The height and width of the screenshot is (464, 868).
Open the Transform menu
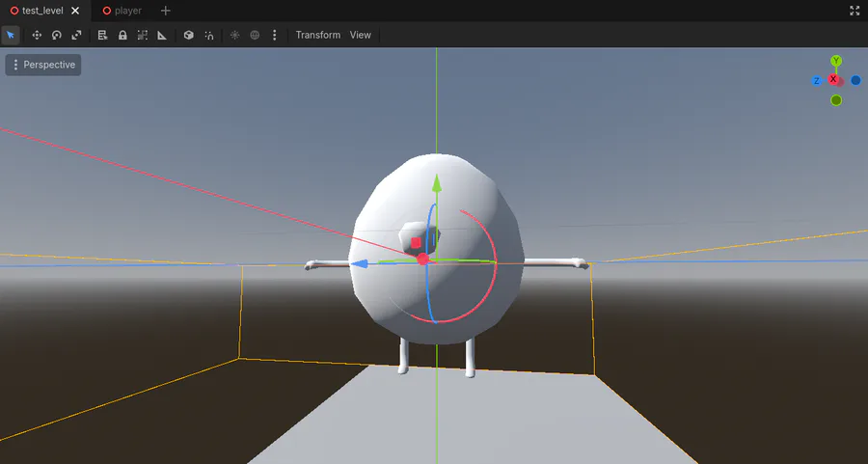click(318, 35)
